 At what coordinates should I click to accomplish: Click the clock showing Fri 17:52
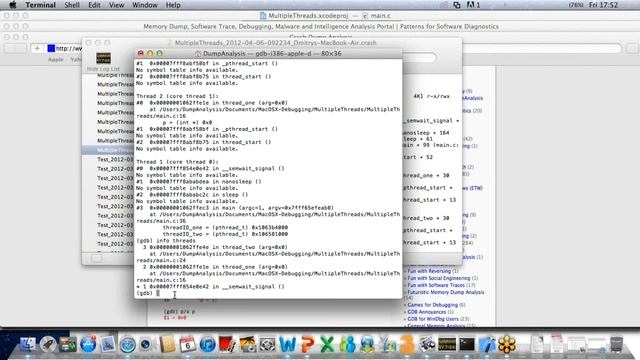tap(603, 5)
